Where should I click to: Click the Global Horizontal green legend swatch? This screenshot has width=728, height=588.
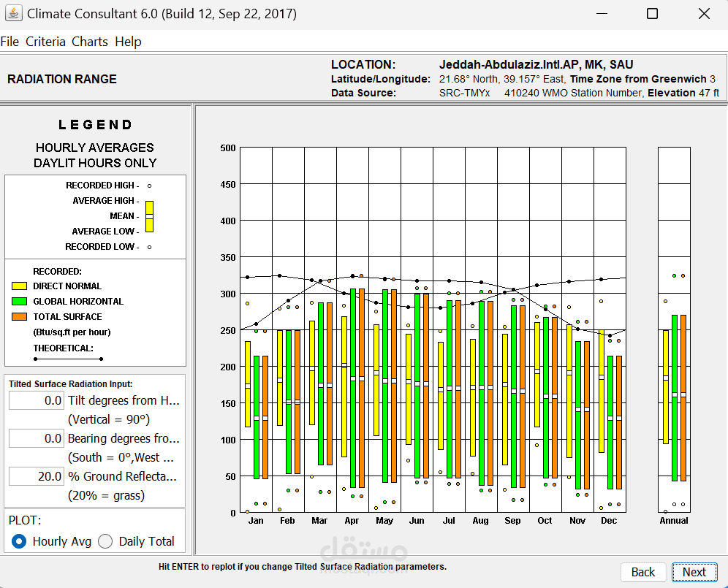(x=20, y=301)
